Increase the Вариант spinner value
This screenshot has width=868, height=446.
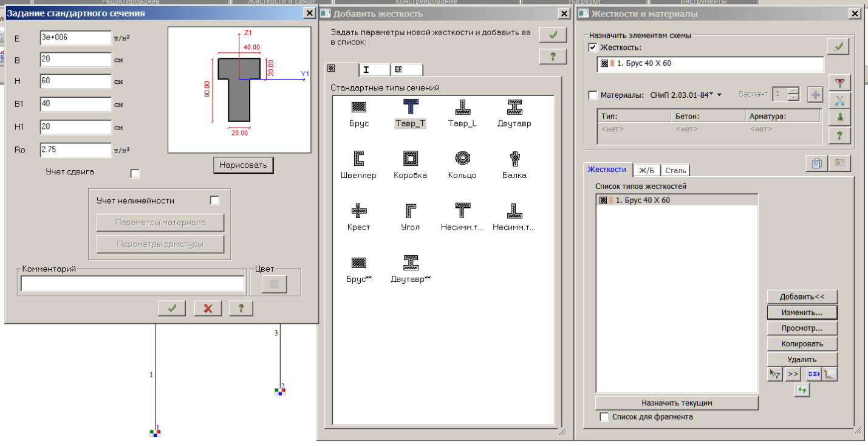pyautogui.click(x=793, y=91)
